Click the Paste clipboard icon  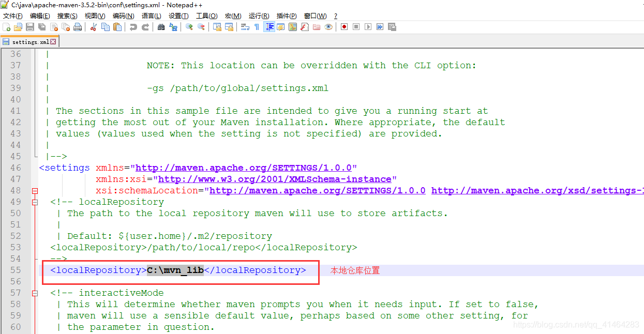117,27
